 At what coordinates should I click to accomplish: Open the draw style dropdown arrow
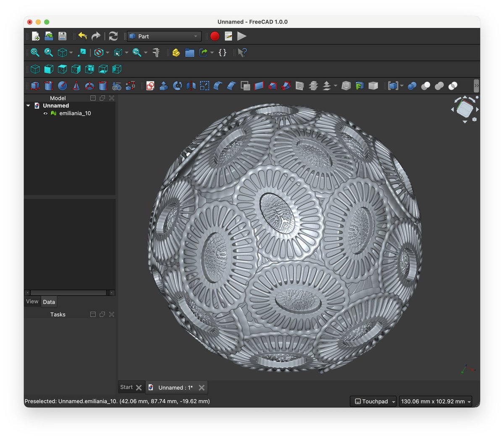108,53
